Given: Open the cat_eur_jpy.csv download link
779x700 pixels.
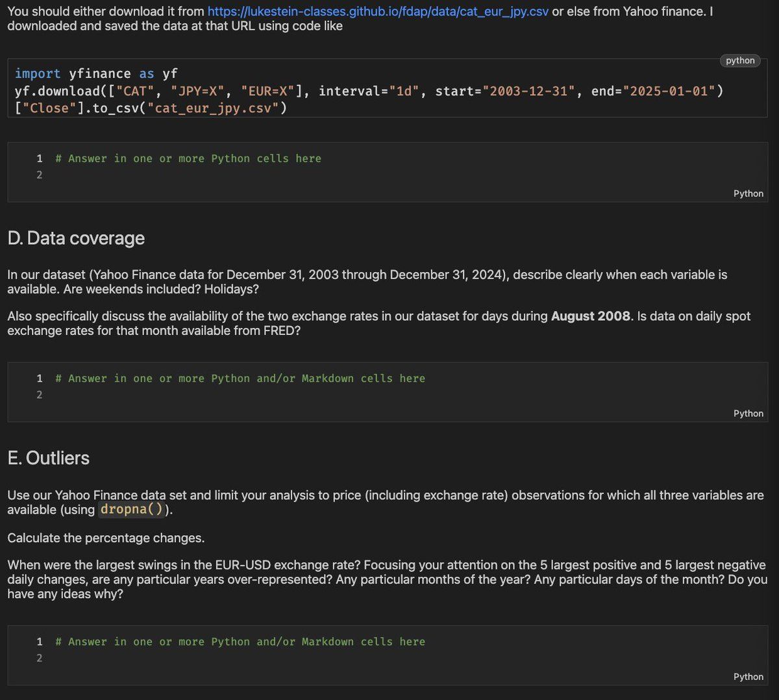Looking at the screenshot, I should click(x=378, y=12).
